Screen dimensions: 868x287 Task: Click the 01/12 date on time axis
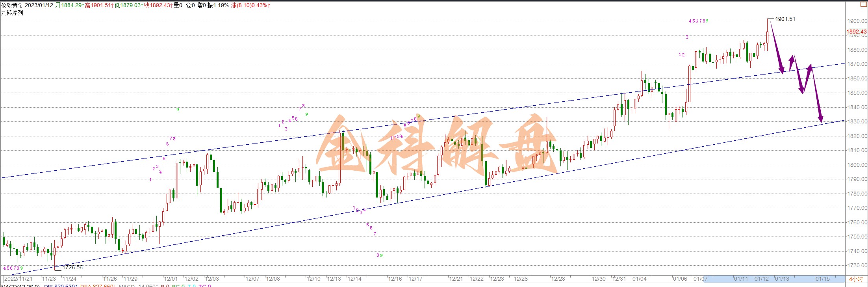point(762,279)
